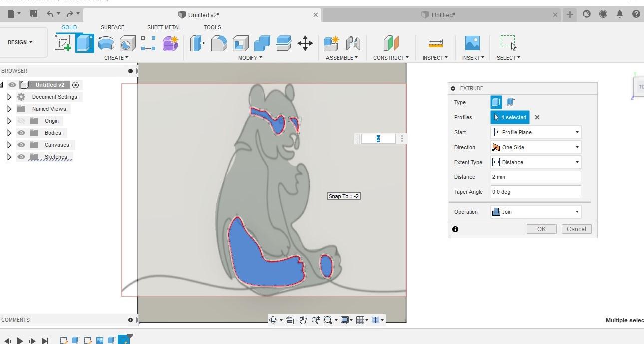Open the Help question mark icon
This screenshot has width=644, height=344.
click(636, 14)
